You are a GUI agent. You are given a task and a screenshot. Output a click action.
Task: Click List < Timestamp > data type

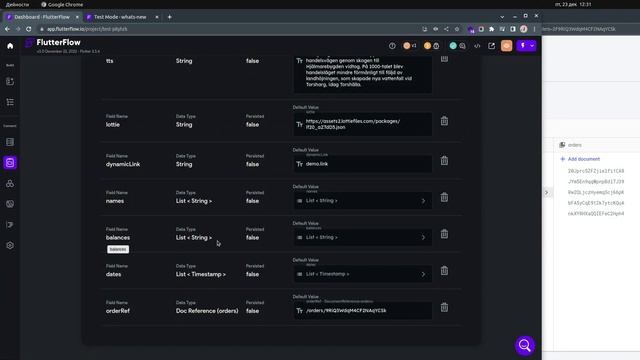[x=201, y=274]
